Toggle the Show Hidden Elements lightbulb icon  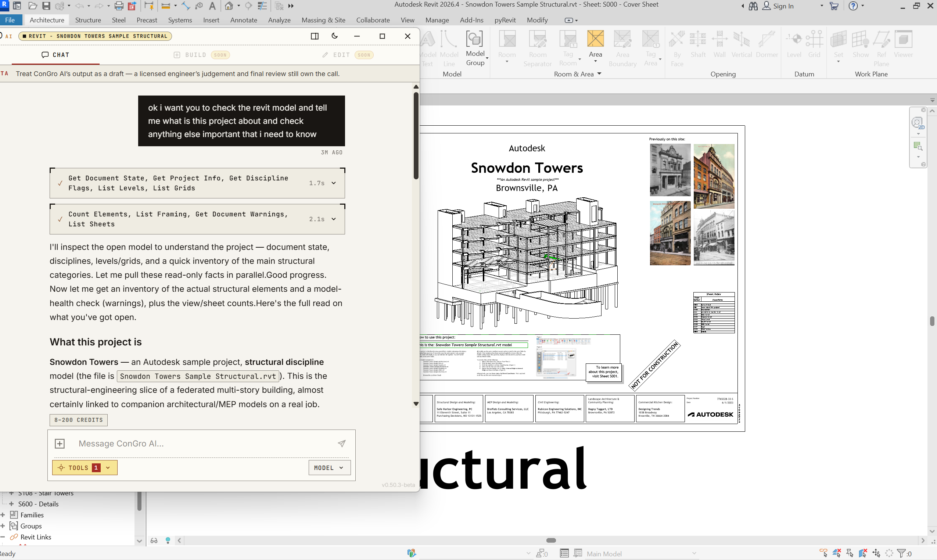168,541
